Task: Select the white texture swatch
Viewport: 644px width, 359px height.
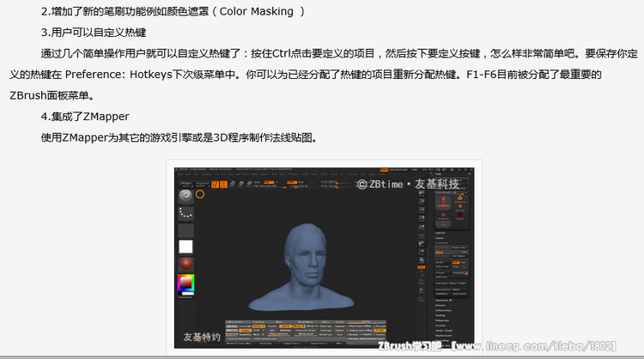Action: click(x=185, y=246)
